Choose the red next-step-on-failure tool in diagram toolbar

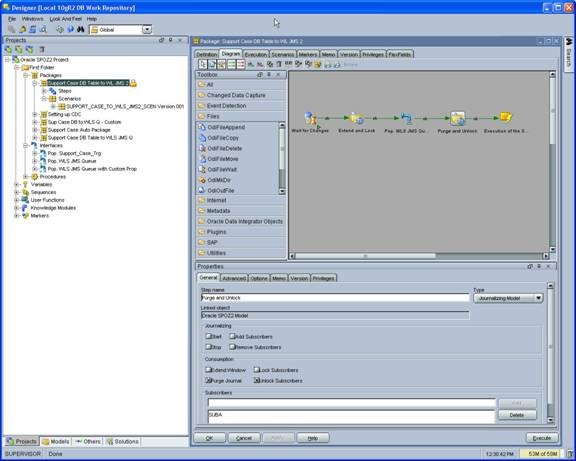[x=241, y=64]
